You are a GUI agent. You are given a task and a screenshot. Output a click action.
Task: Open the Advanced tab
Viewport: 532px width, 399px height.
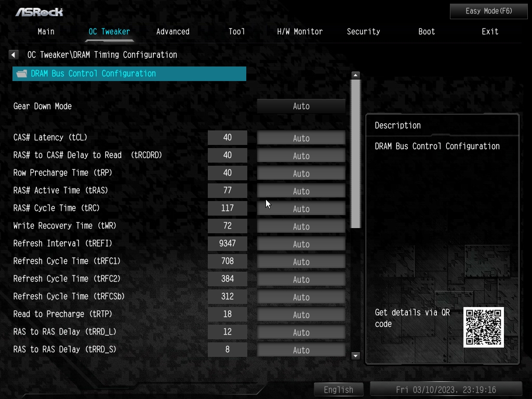click(x=172, y=32)
